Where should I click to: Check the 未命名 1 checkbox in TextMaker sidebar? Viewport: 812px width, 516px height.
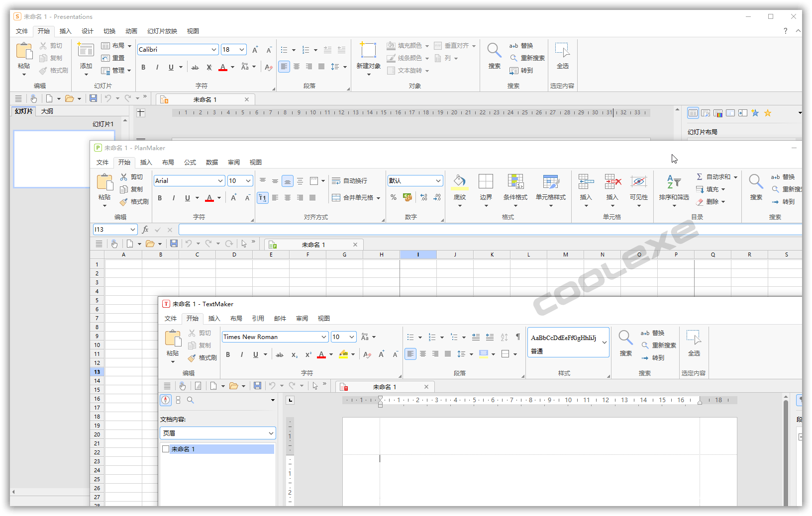[166, 449]
